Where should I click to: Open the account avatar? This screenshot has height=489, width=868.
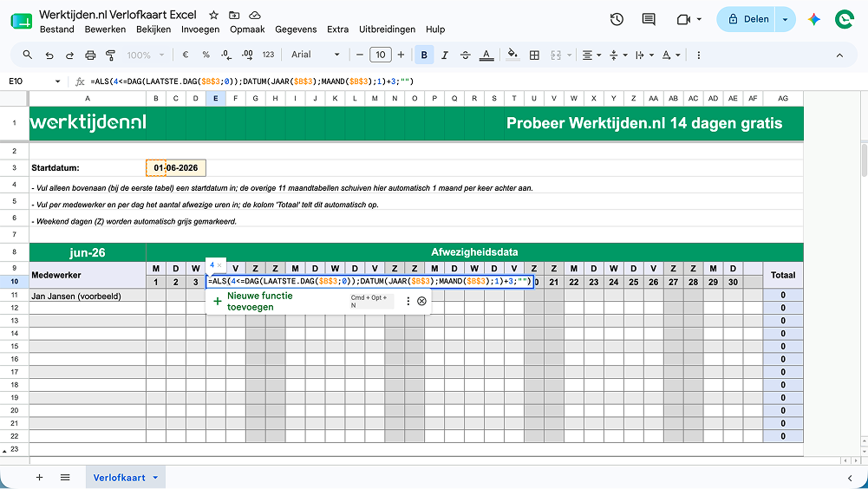point(845,19)
